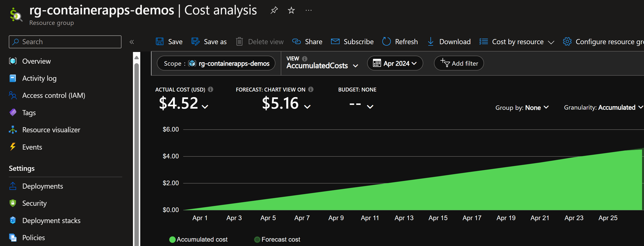Open the more options ellipsis next to the title
The width and height of the screenshot is (644, 246).
tap(309, 10)
